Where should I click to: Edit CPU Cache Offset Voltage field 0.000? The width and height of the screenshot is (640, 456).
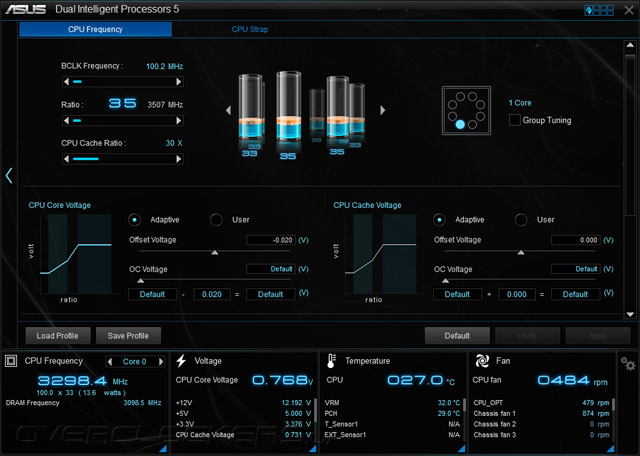point(576,240)
